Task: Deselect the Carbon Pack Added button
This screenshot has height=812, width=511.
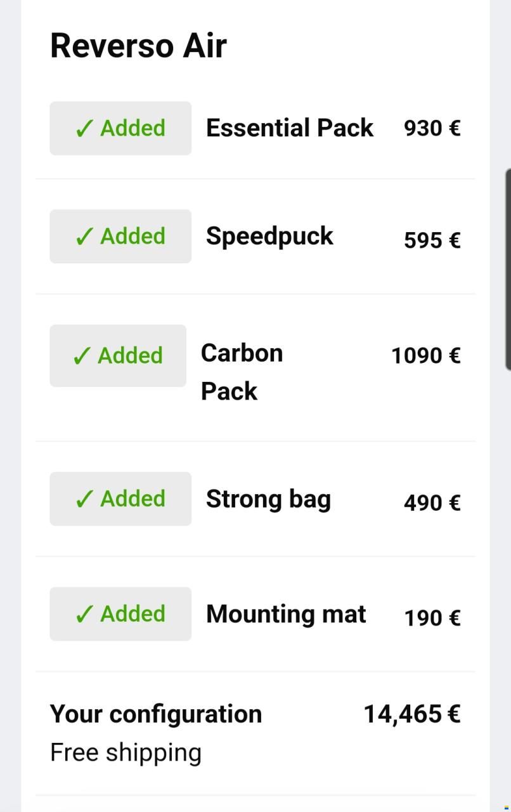Action: [x=118, y=355]
